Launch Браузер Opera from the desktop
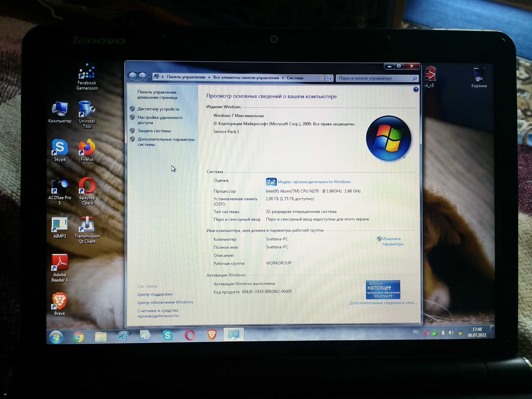532x399 pixels. (87, 191)
